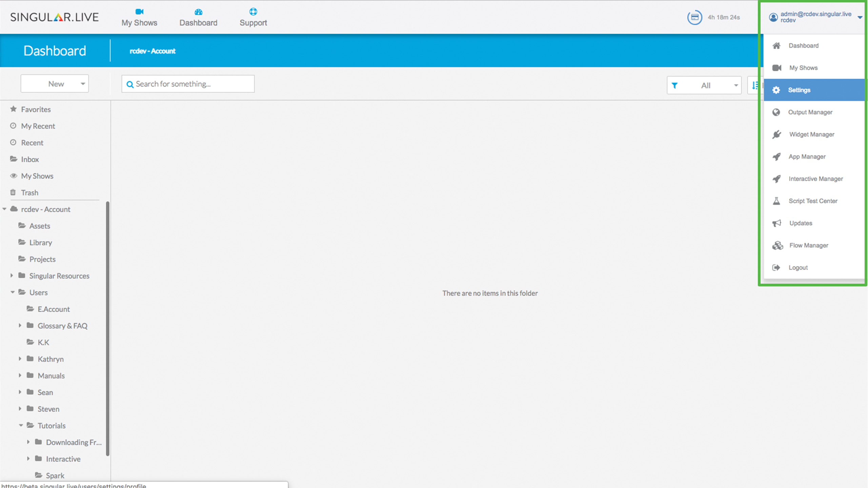Screen dimensions: 868x488
Task: Open the All filter dropdown
Action: (704, 85)
